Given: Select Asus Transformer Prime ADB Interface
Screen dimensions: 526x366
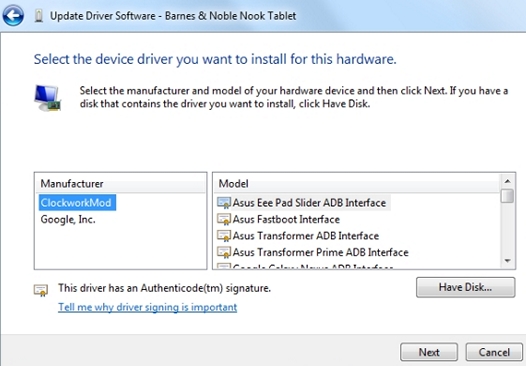Looking at the screenshot, I should (320, 252).
